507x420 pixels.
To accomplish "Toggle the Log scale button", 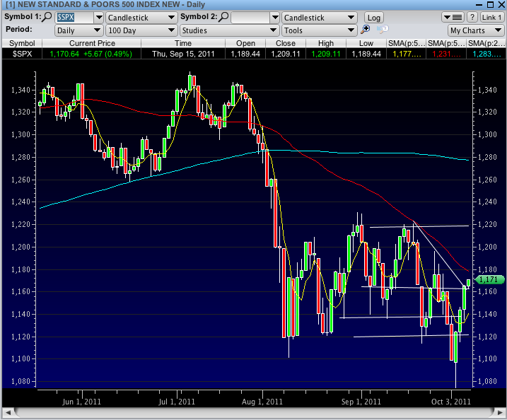I will [x=373, y=17].
